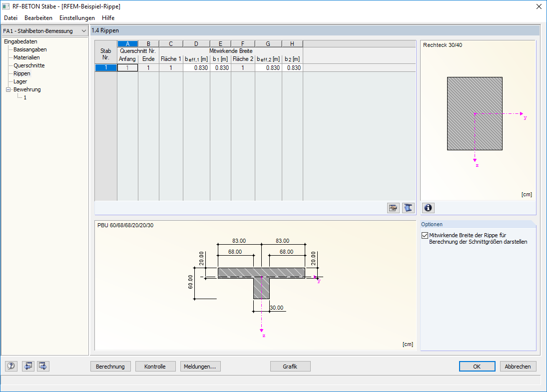Viewport: 547px width, 392px height.
Task: Open the Einstellungen menu
Action: click(76, 17)
